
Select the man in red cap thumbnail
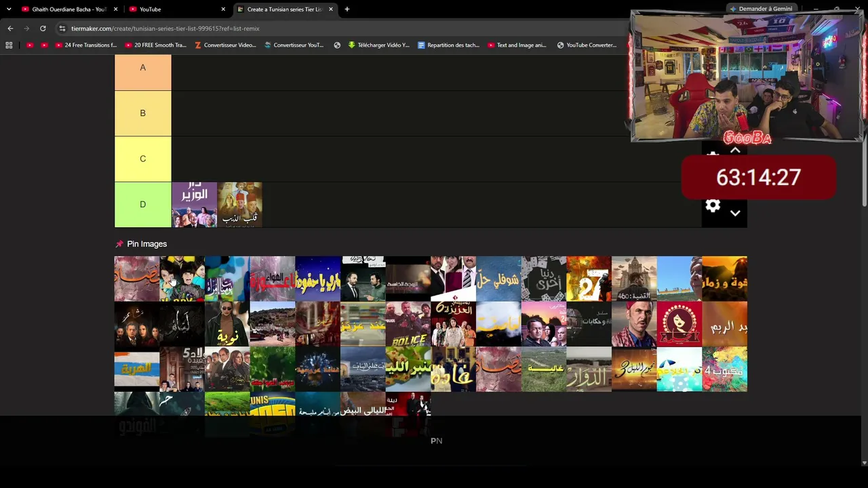pos(634,324)
